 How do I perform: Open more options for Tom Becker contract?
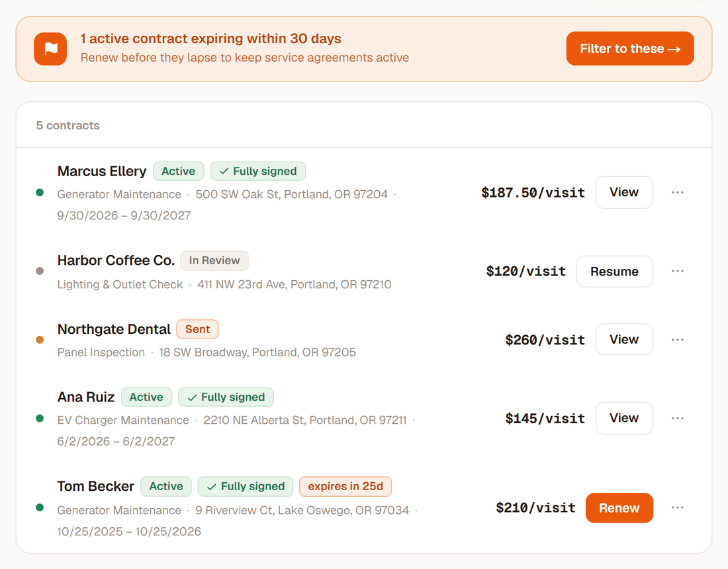pos(678,507)
